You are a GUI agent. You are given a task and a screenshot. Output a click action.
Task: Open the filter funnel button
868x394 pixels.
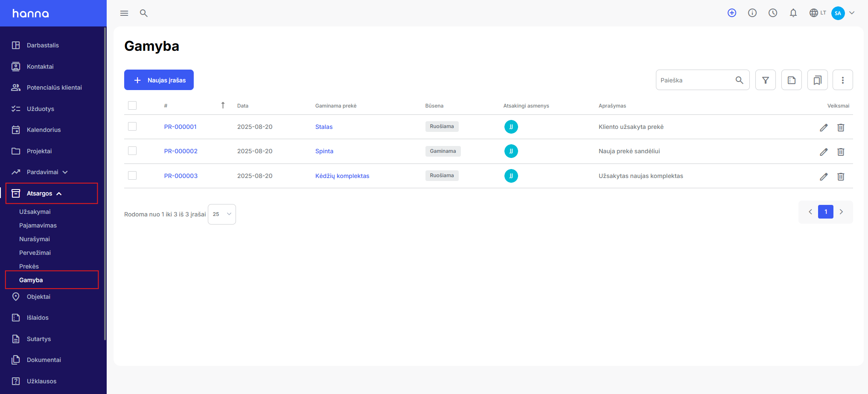click(766, 80)
